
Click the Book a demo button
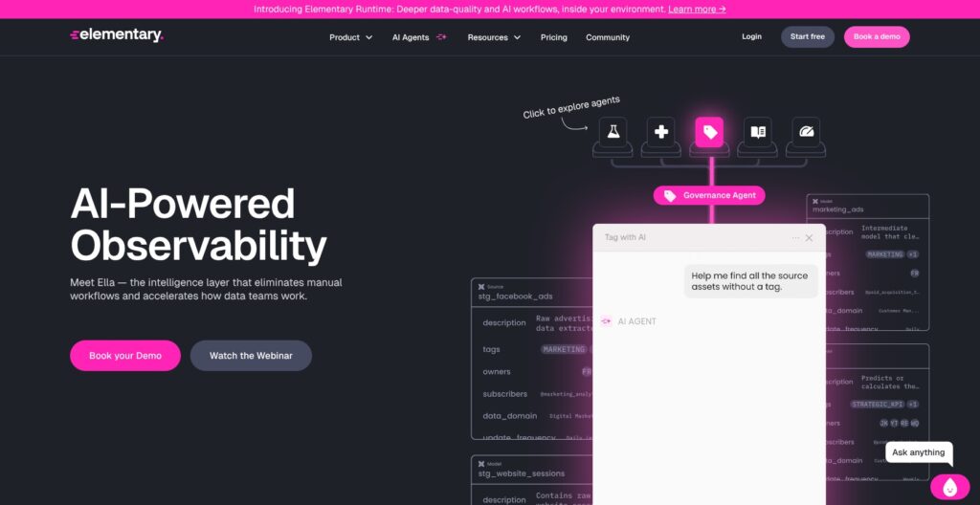(877, 37)
